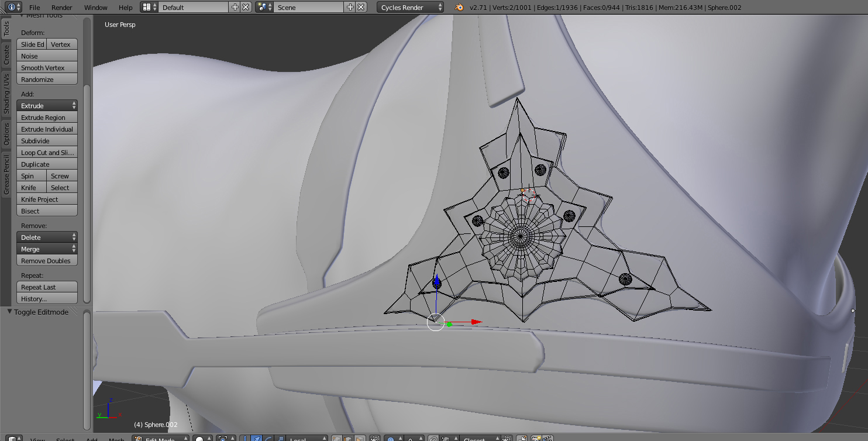Click the Noise button
Viewport: 868px width, 441px height.
(47, 56)
